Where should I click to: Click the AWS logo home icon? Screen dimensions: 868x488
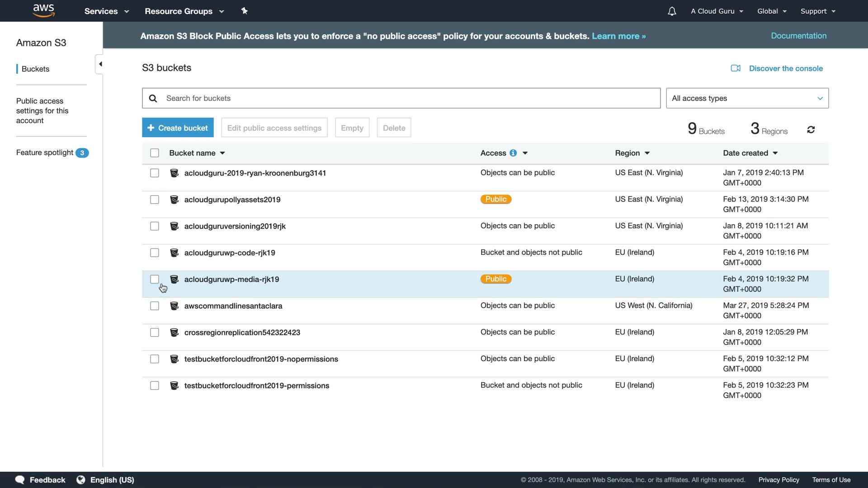(x=44, y=10)
